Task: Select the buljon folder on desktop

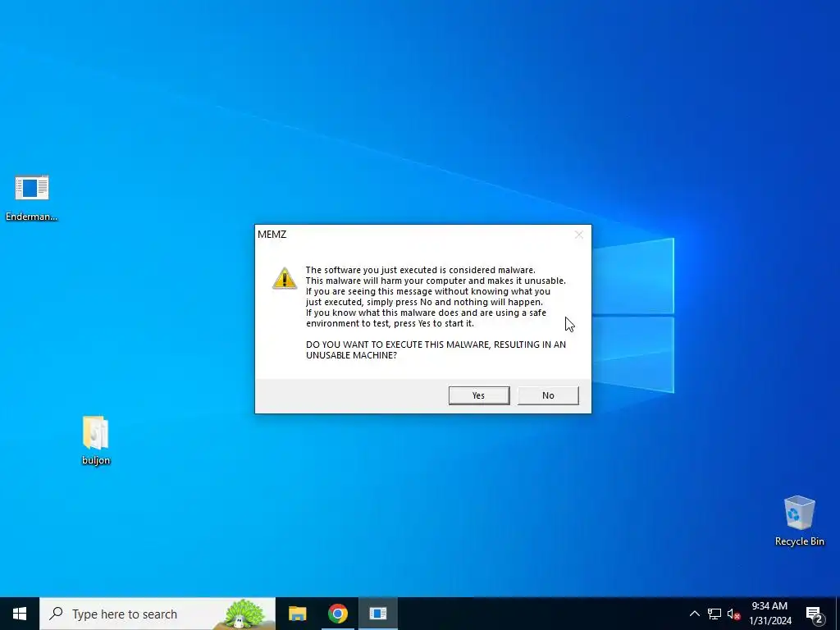Action: pos(96,440)
